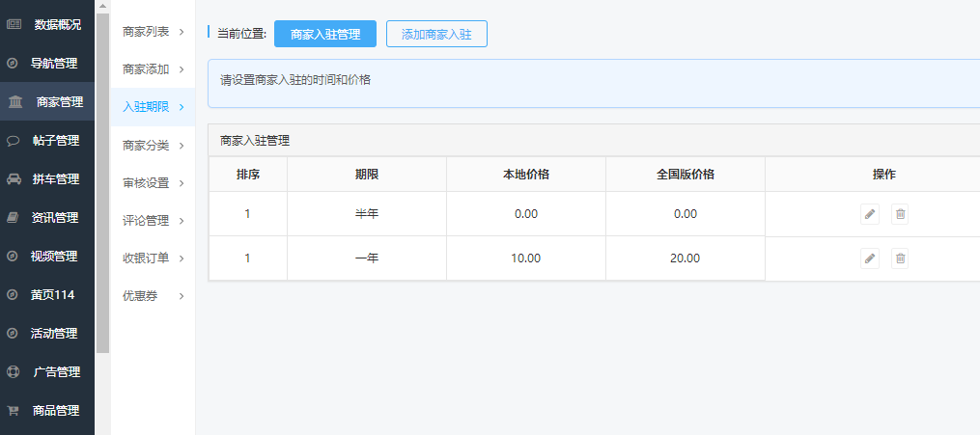Click the 请设置商家入驻的时间和价格 notice text
Image resolution: width=980 pixels, height=435 pixels.
point(295,80)
